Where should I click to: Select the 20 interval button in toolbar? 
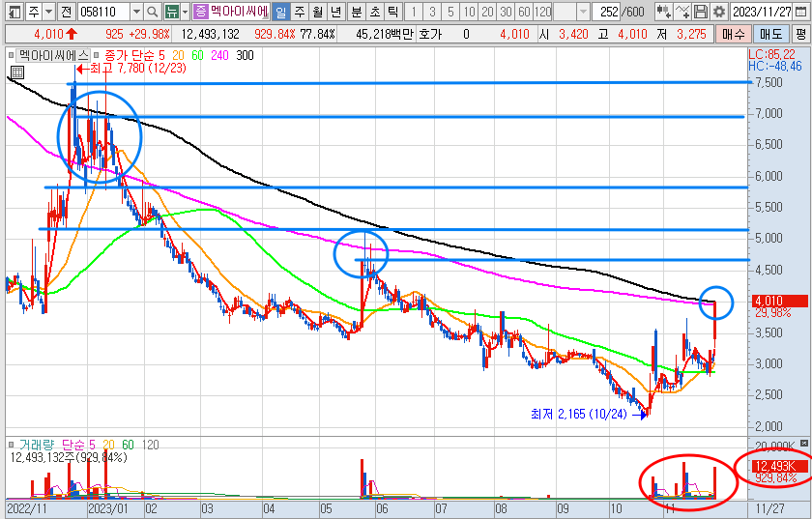point(487,11)
